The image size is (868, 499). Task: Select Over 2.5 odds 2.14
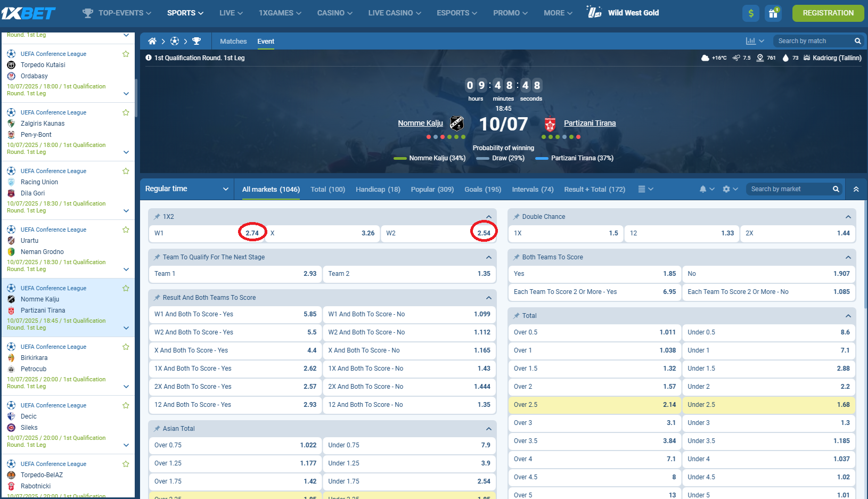pos(594,405)
